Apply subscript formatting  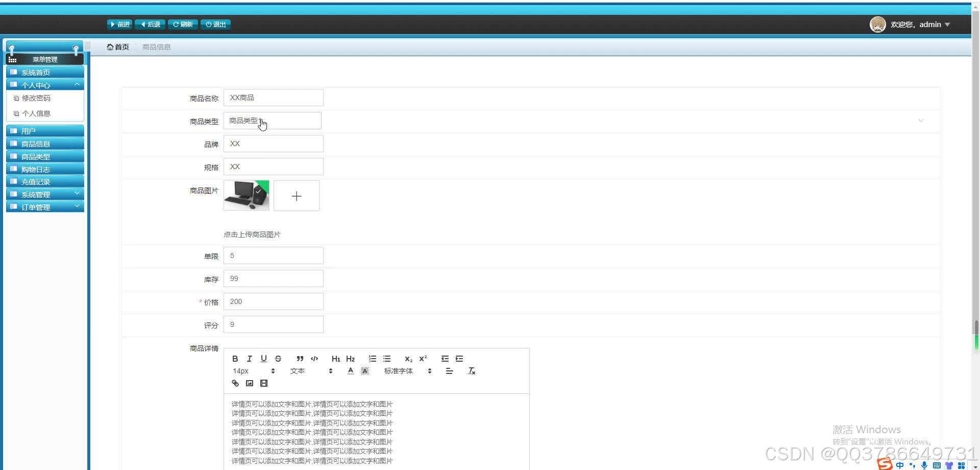[x=408, y=359]
